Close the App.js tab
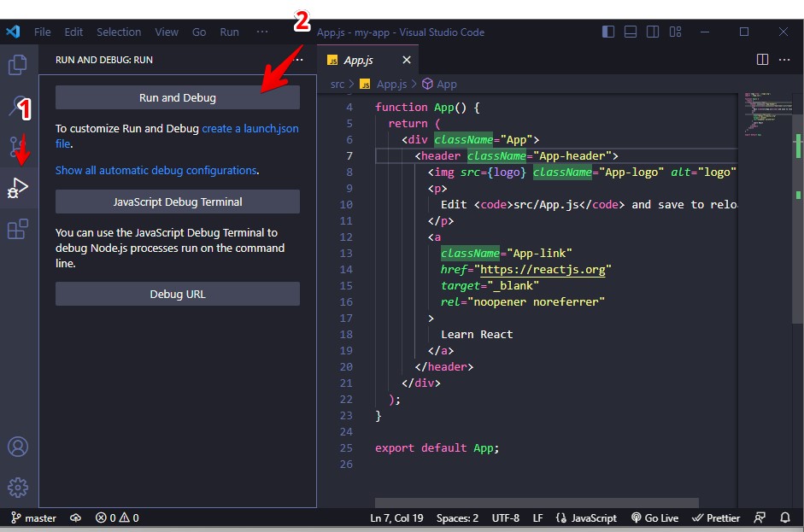Image resolution: width=804 pixels, height=532 pixels. click(407, 60)
